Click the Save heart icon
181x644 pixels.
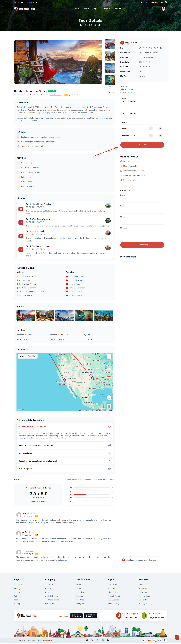(x=110, y=93)
